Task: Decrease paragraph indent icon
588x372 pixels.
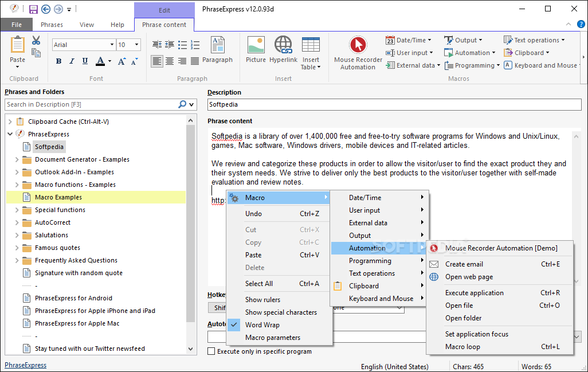Action: [157, 45]
